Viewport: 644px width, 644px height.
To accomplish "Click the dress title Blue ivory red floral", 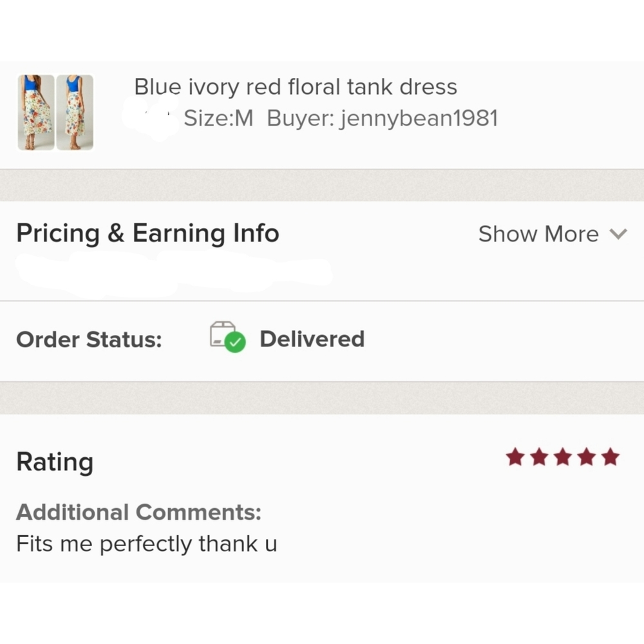I will 296,86.
